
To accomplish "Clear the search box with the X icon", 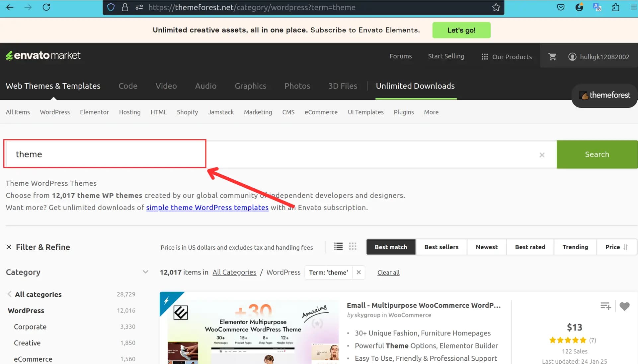I will (542, 155).
